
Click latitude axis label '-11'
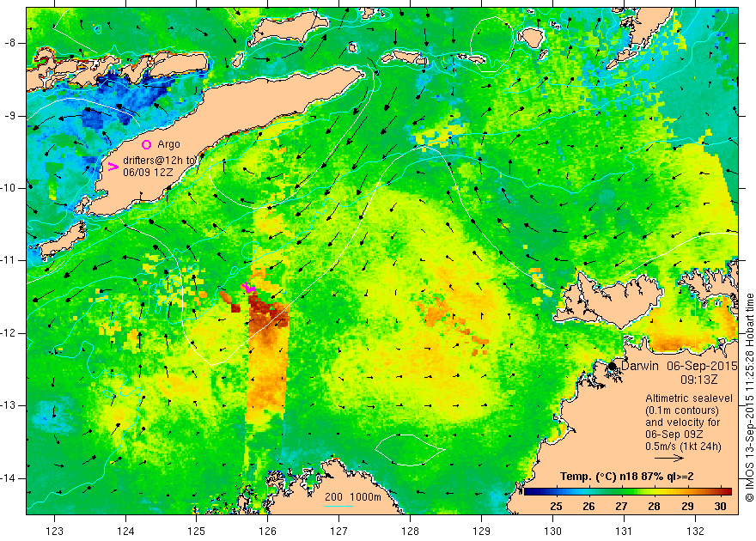click(x=9, y=260)
